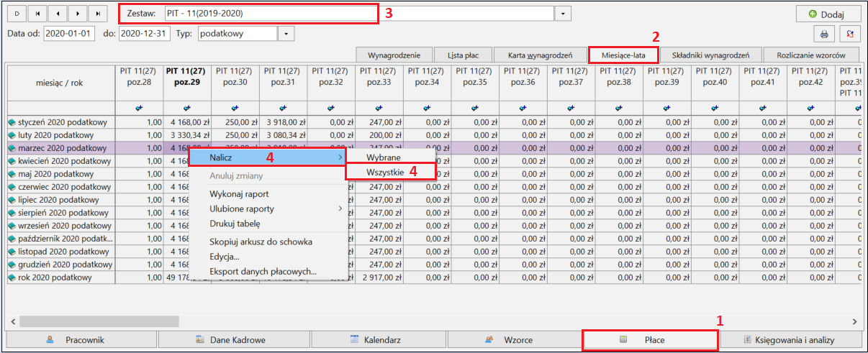Open the Płace section
The width and height of the screenshot is (868, 353).
[x=650, y=339]
